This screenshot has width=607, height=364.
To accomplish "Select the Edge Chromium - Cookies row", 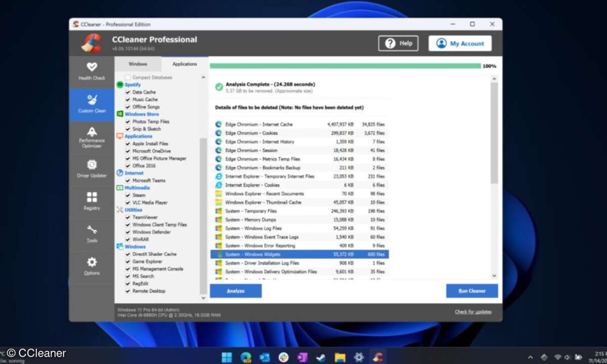I will point(299,133).
